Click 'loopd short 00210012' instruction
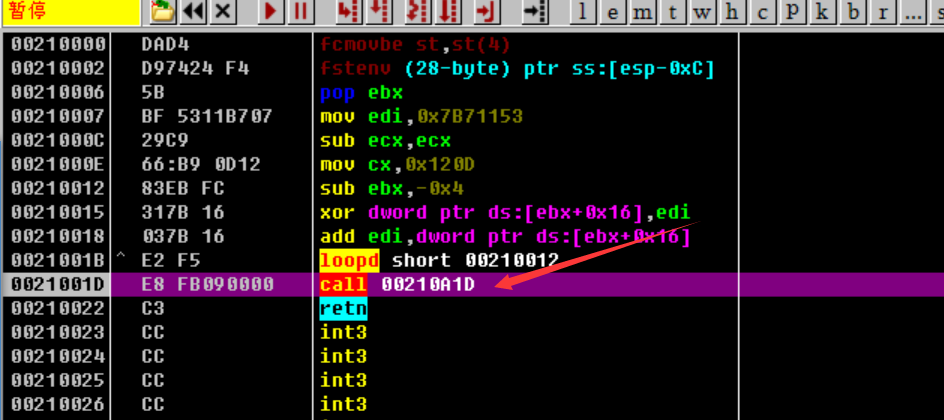This screenshot has width=944, height=420. point(439,260)
